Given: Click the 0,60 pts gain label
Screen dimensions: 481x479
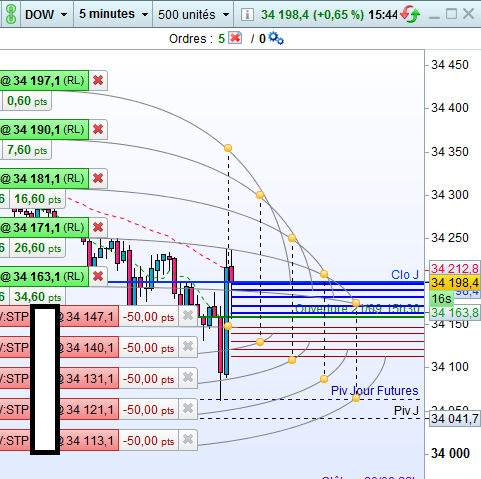Looking at the screenshot, I should click(x=27, y=101).
